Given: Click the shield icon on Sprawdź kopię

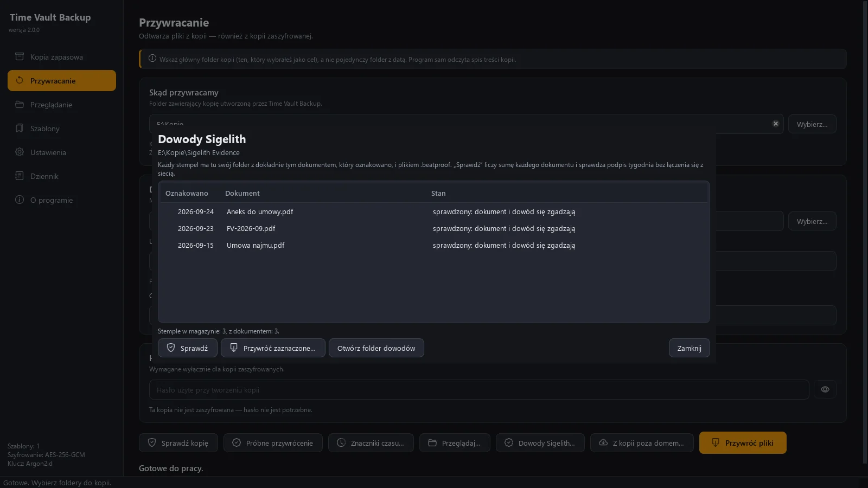Looking at the screenshot, I should (x=152, y=442).
